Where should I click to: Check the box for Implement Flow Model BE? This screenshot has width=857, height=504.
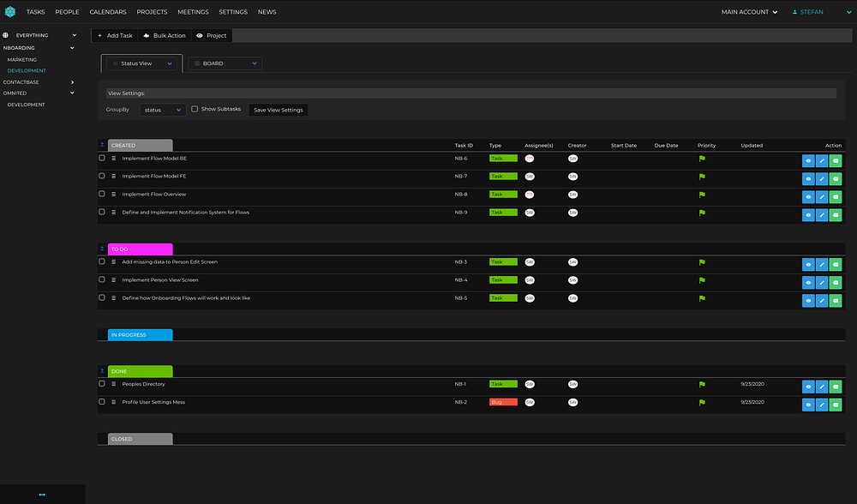(x=102, y=159)
